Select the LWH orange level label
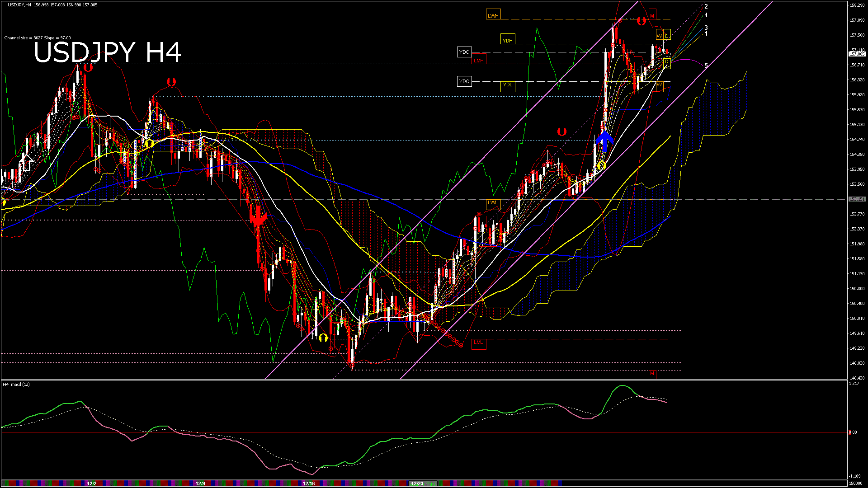868x488 pixels. [x=493, y=15]
